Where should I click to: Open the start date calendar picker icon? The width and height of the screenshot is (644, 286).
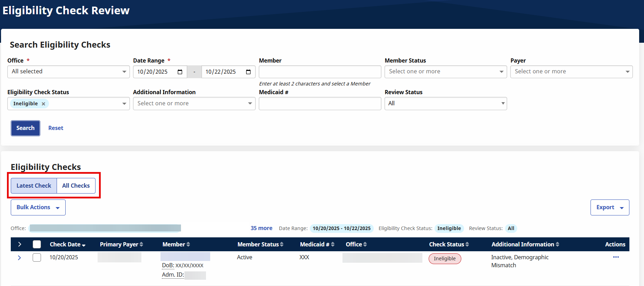coord(180,72)
